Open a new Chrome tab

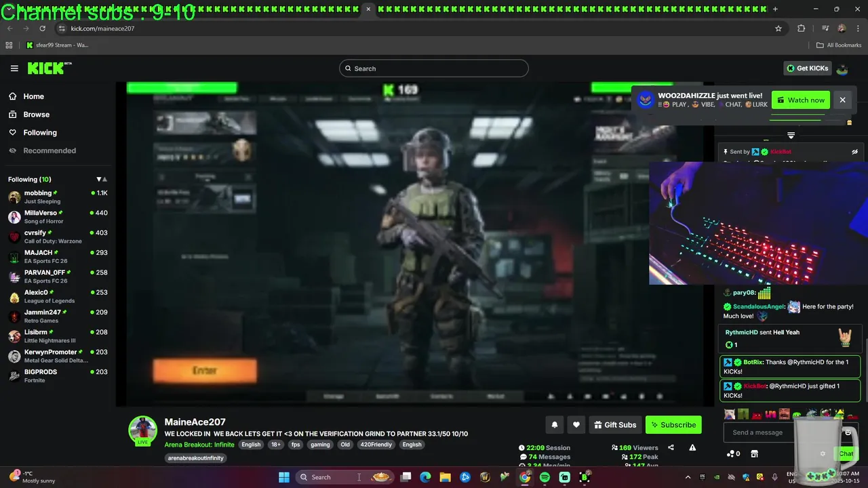coord(775,9)
